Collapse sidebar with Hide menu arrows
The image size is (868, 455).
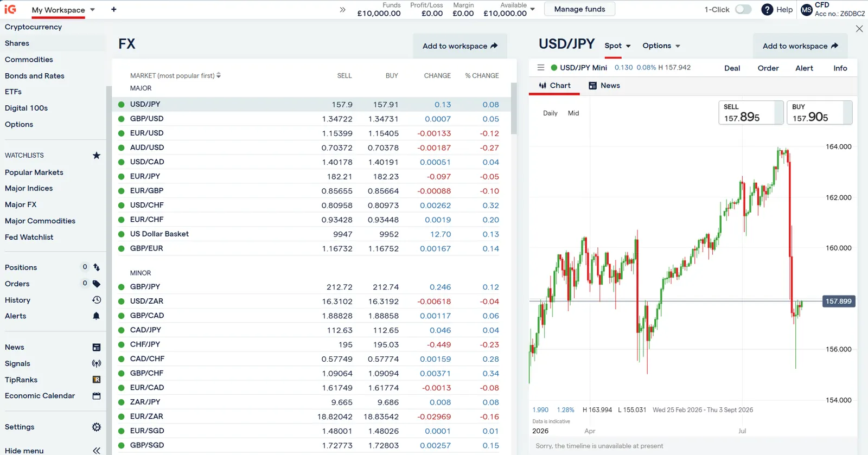[97, 451]
